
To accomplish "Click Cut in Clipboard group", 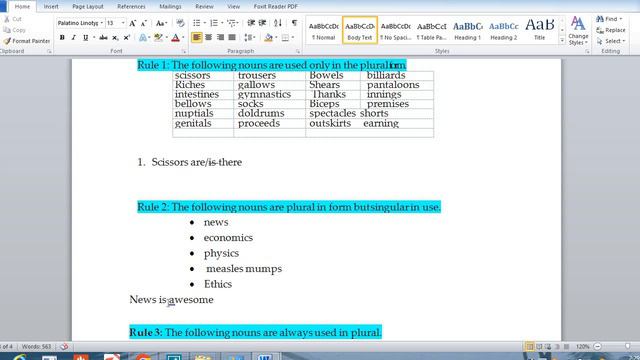I will tap(13, 19).
